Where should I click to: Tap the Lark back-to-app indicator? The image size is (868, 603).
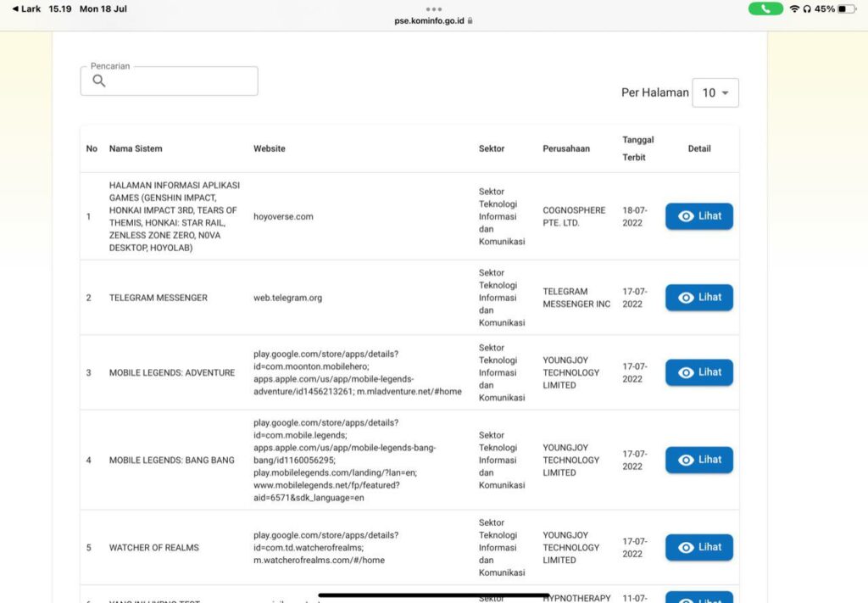pos(26,8)
